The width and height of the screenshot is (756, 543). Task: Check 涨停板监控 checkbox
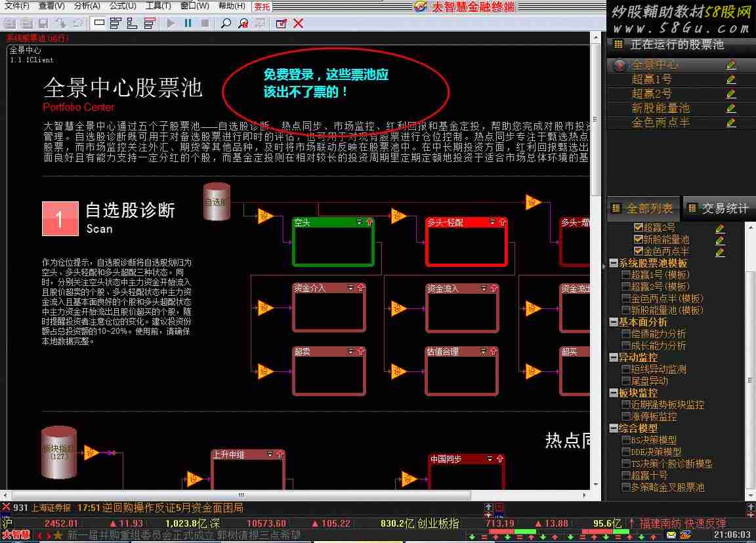(626, 416)
